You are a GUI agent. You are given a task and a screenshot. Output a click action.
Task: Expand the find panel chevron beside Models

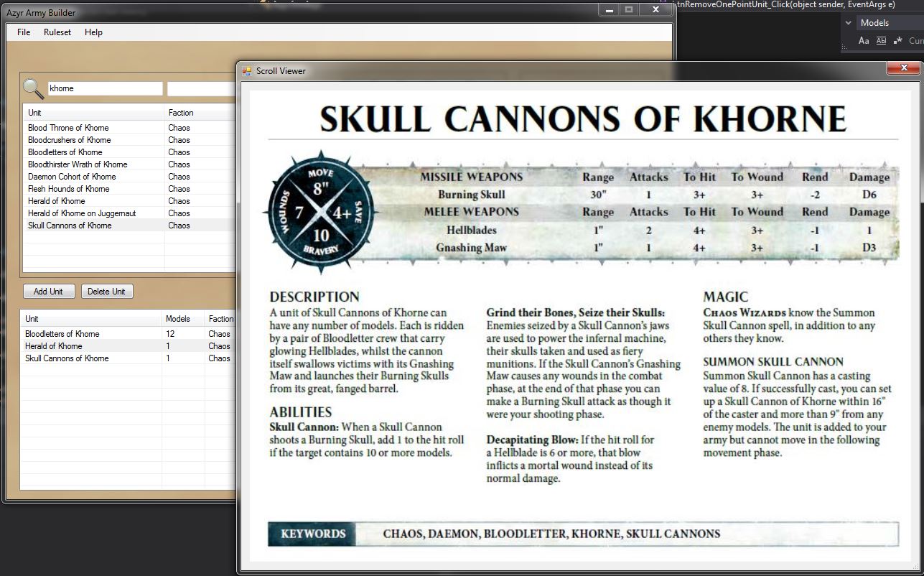click(849, 23)
